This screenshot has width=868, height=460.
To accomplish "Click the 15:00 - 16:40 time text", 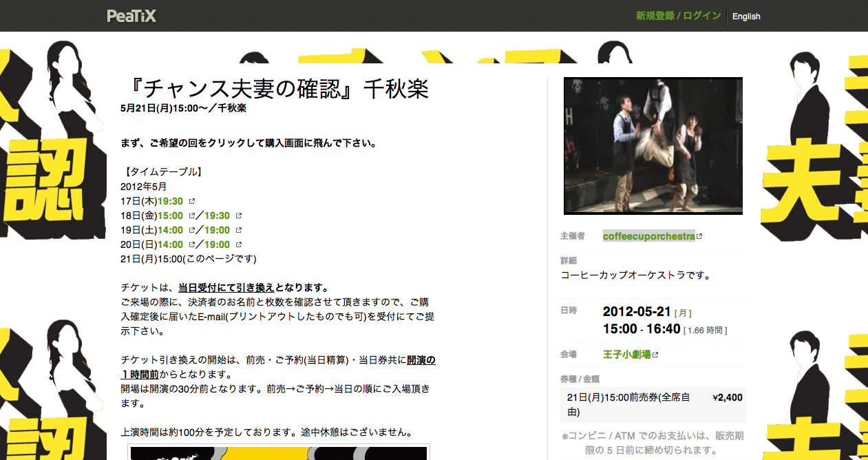I will (642, 328).
